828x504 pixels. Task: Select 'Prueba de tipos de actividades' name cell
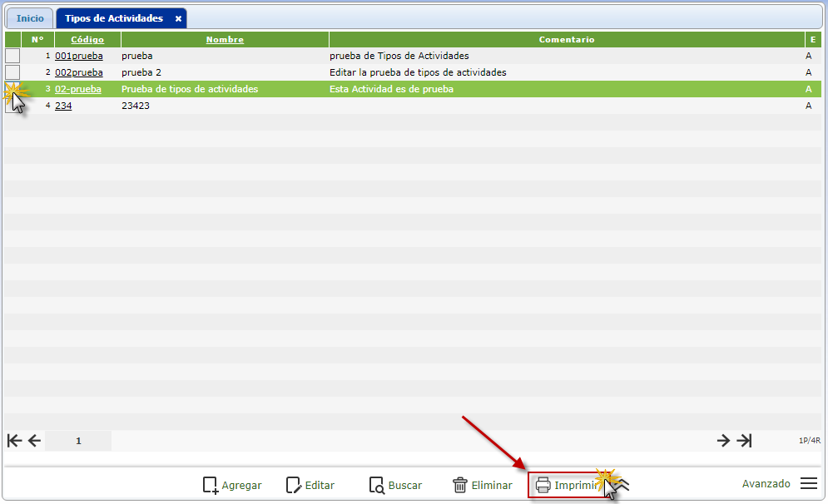(190, 89)
